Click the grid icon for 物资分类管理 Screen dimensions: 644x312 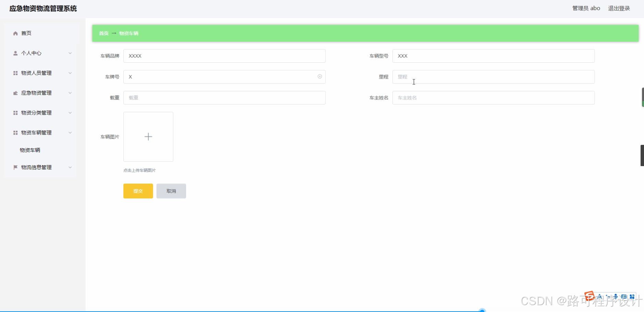coord(15,113)
